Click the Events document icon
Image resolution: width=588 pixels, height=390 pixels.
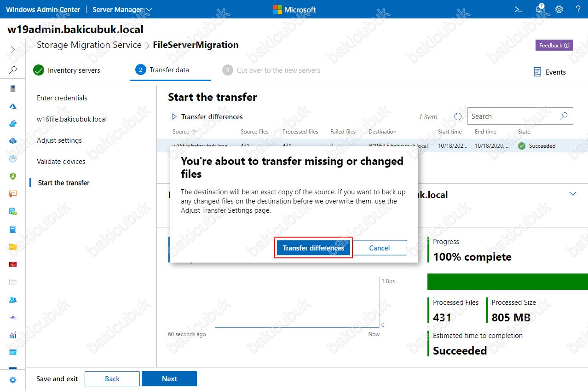[x=537, y=72]
